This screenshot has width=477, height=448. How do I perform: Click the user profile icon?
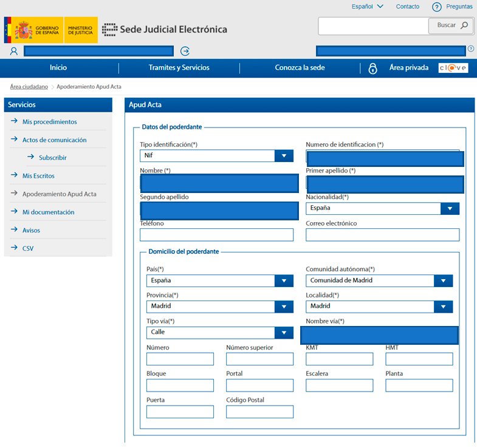(x=14, y=51)
